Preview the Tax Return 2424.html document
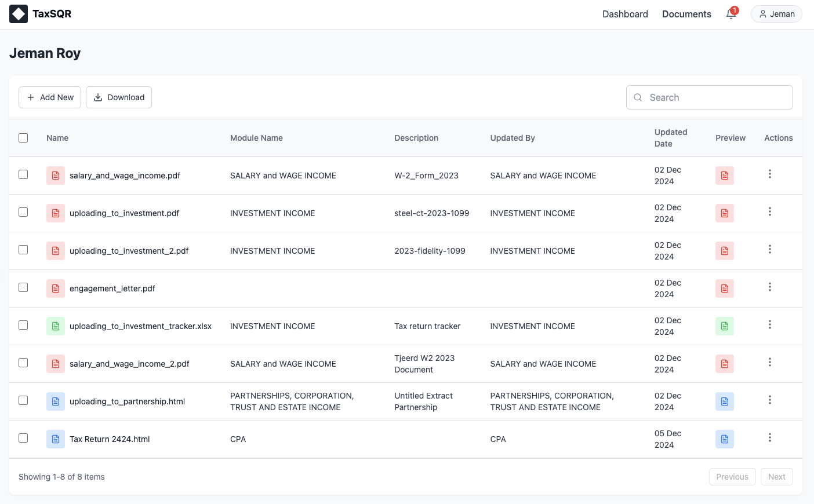 pyautogui.click(x=724, y=439)
